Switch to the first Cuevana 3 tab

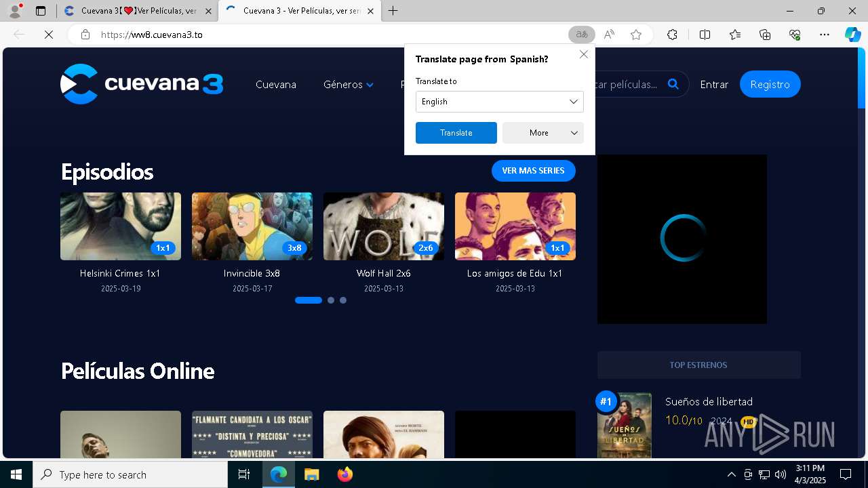pos(136,11)
